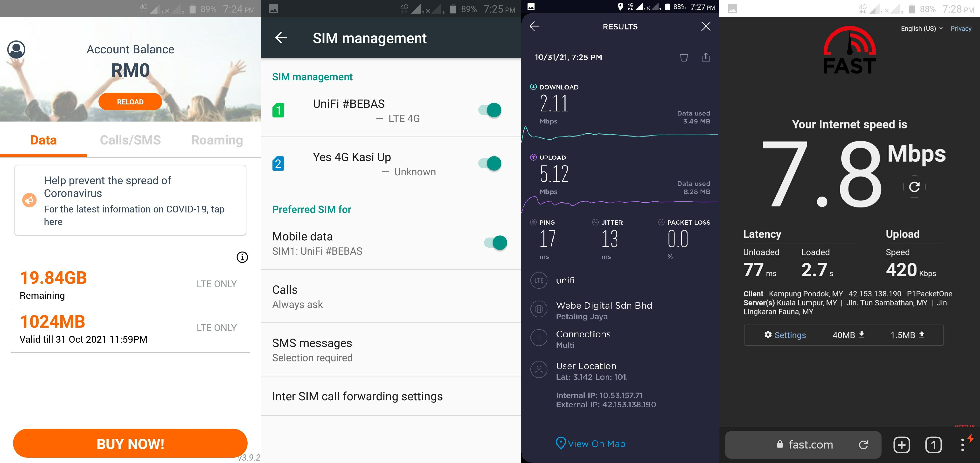Click the FAST speedometer logo
980x463 pixels.
pyautogui.click(x=849, y=50)
